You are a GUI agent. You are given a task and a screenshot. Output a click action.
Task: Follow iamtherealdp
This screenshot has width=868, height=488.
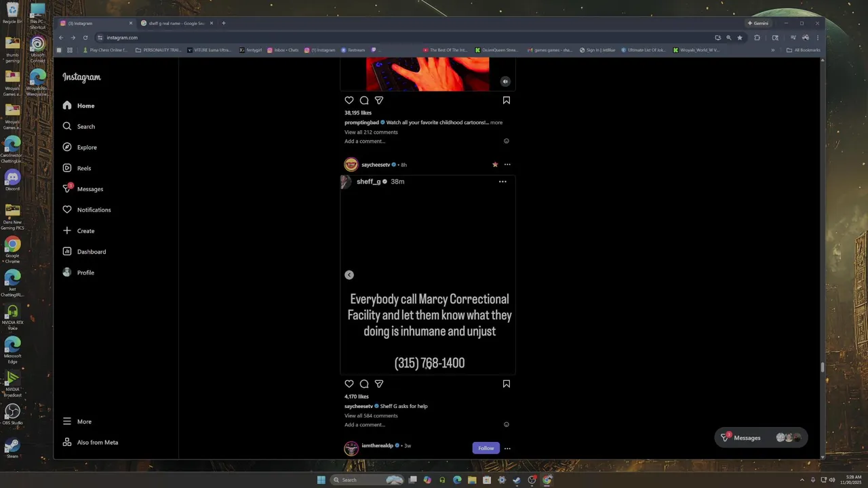point(486,448)
